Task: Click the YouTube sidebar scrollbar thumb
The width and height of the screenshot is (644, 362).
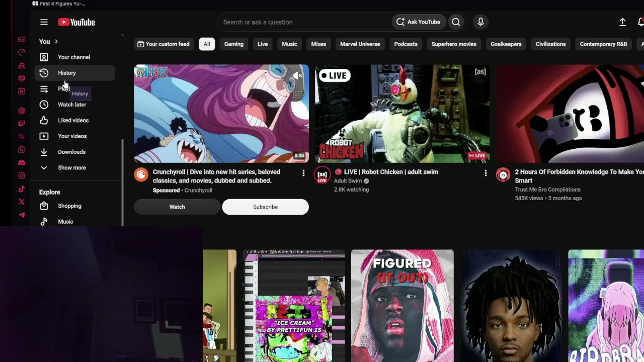Action: [122, 183]
